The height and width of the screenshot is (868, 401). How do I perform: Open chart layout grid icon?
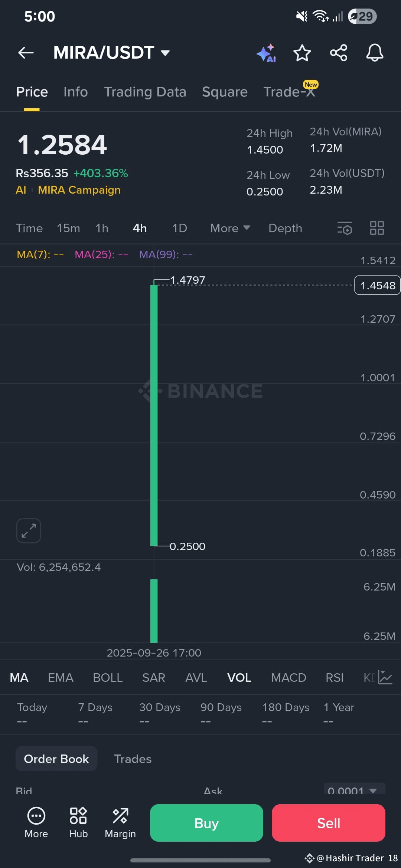coord(377,228)
